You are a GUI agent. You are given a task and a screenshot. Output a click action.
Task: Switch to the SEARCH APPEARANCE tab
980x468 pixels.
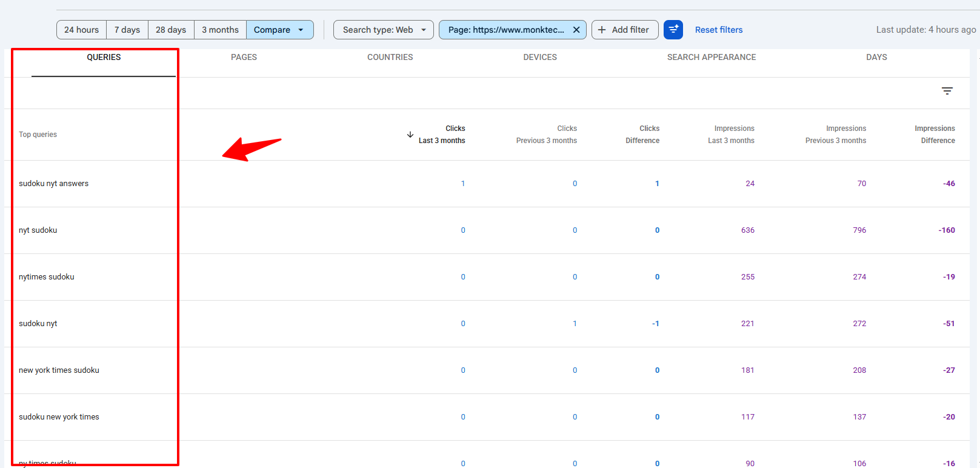(712, 57)
